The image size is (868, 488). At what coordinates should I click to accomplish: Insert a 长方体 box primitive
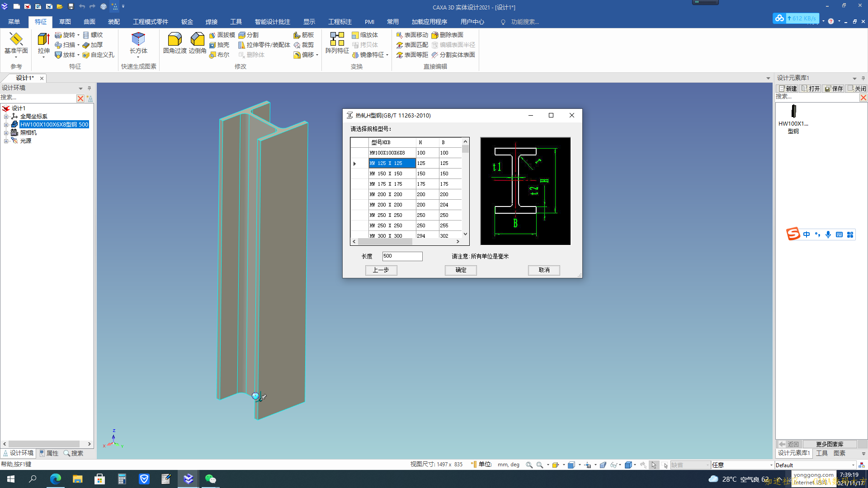pos(138,43)
